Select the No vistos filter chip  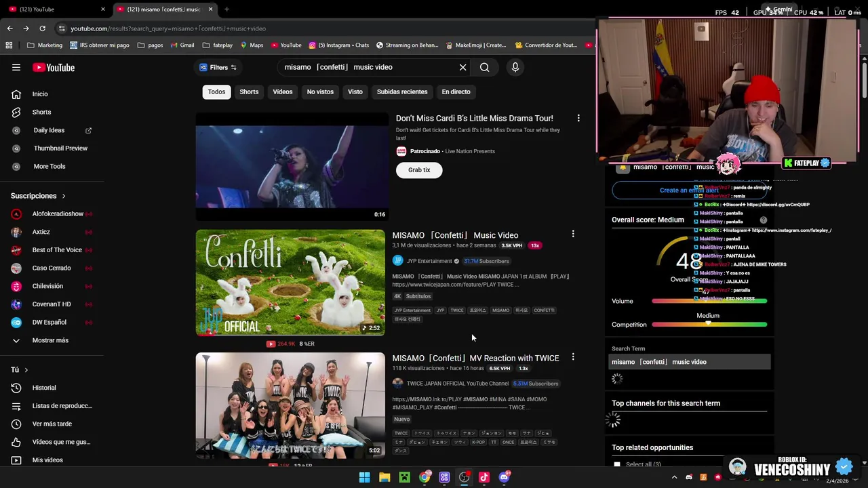(x=320, y=91)
